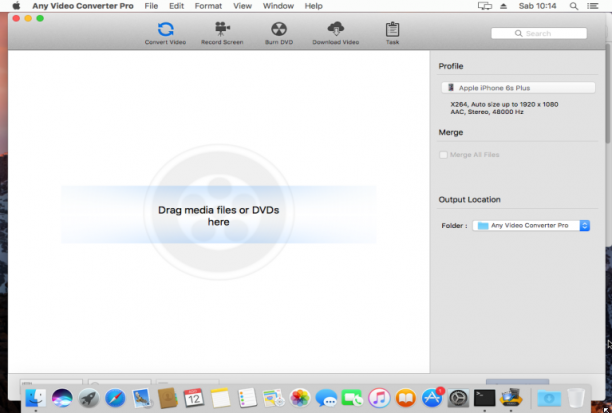Open the Apple menu
This screenshot has height=413, width=612.
(16, 6)
